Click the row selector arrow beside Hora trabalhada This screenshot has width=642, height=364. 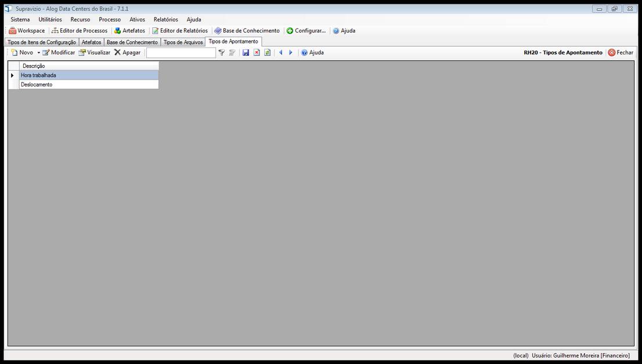[x=13, y=75]
